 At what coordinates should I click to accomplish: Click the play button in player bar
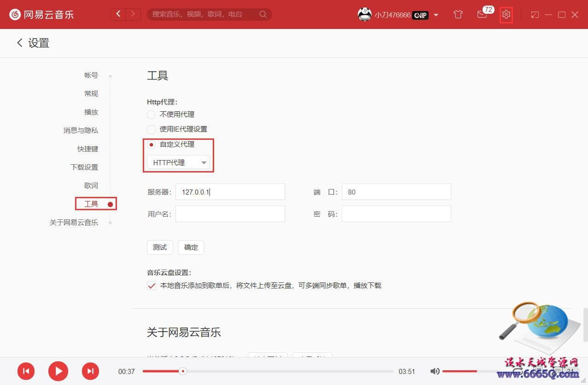pyautogui.click(x=58, y=371)
